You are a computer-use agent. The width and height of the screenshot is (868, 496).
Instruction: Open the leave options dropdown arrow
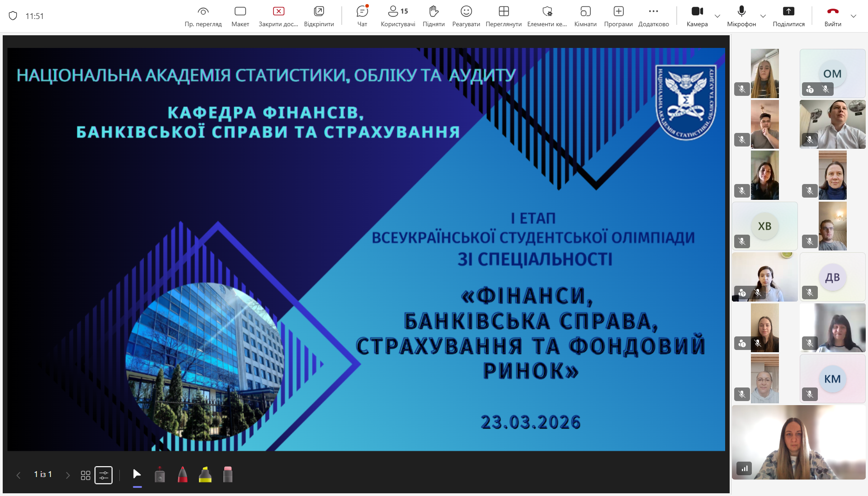pos(854,16)
